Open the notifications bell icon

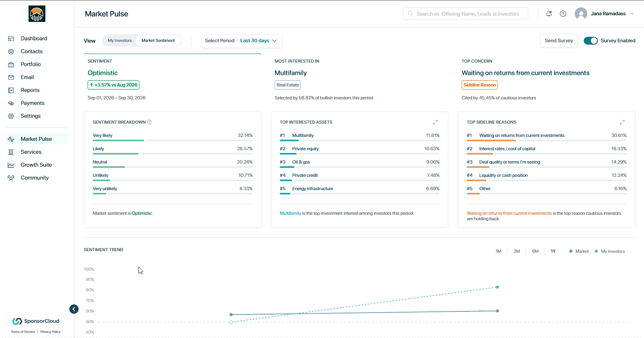(x=549, y=14)
